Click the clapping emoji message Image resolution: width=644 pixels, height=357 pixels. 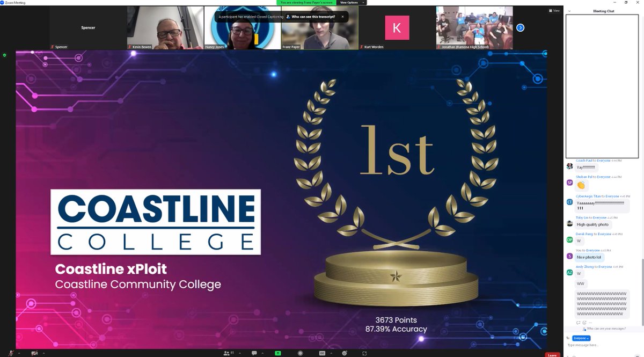581,185
